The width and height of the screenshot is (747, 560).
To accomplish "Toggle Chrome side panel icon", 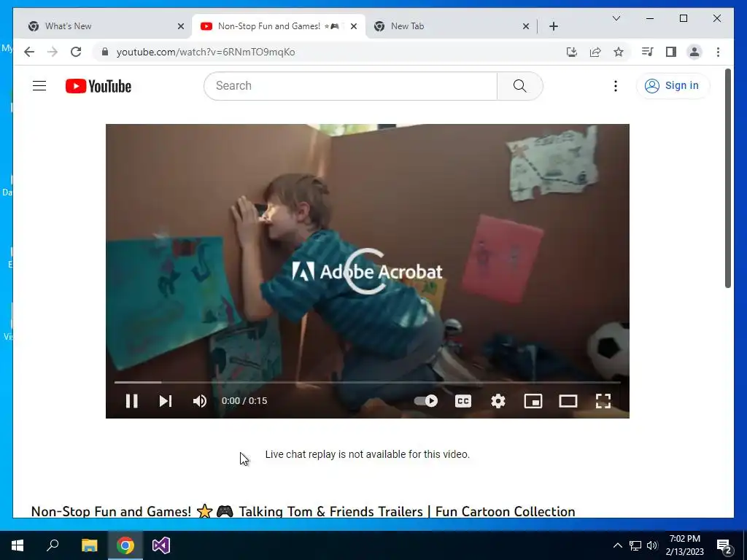I will 671,52.
